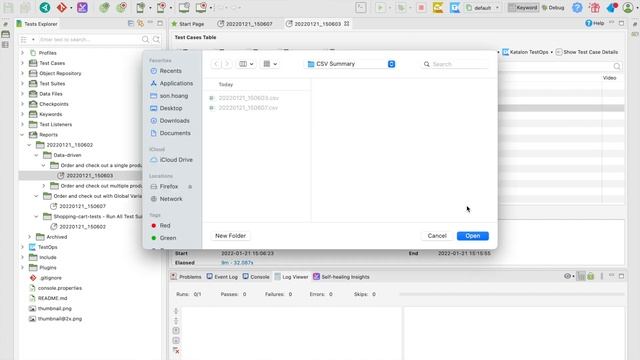Open the Problems tab
The width and height of the screenshot is (640, 360).
[186, 277]
